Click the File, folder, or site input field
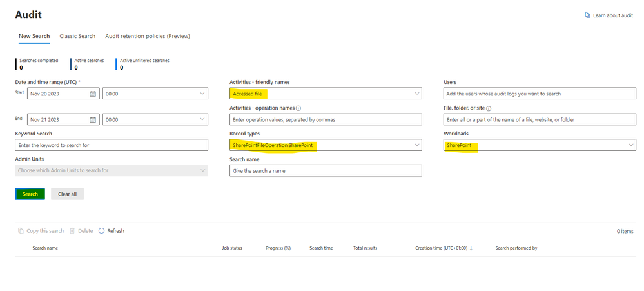This screenshot has height=291, width=644. click(540, 119)
